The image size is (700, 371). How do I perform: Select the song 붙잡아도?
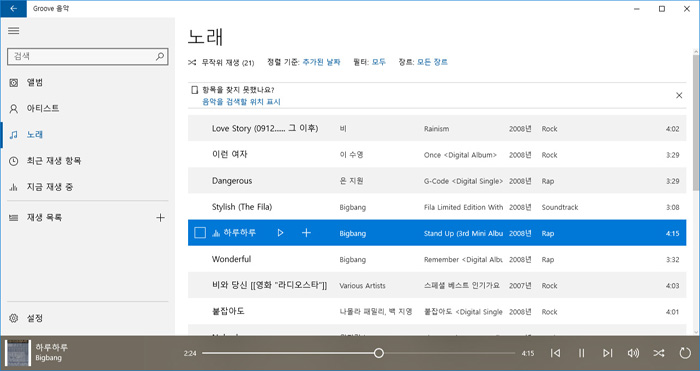point(228,311)
